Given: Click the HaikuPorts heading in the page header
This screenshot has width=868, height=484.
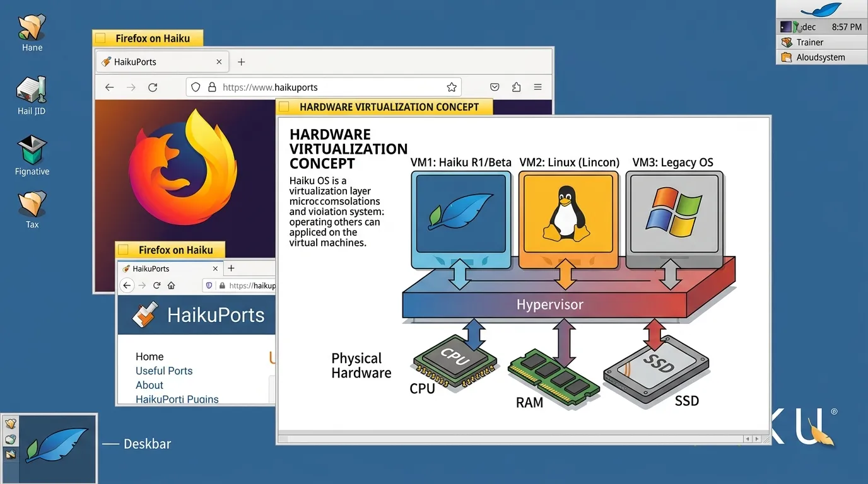Looking at the screenshot, I should pos(216,315).
